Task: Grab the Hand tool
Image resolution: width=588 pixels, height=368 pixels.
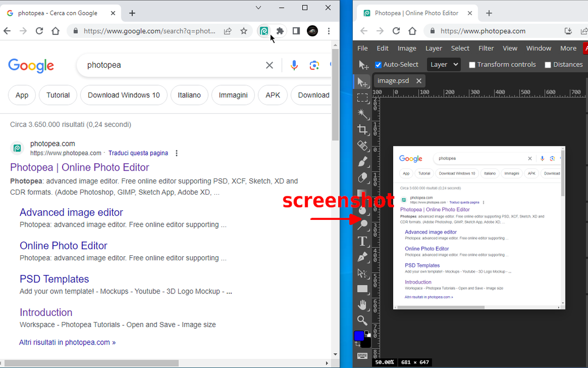Action: (x=362, y=305)
